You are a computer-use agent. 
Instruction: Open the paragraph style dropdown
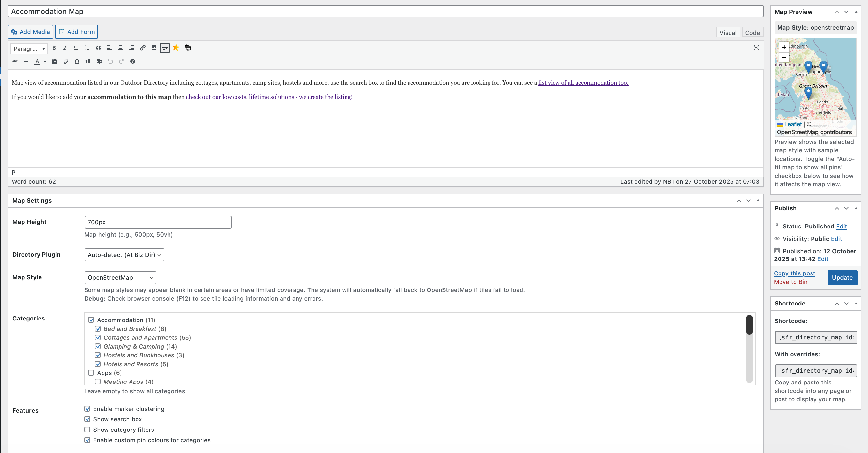pyautogui.click(x=28, y=49)
